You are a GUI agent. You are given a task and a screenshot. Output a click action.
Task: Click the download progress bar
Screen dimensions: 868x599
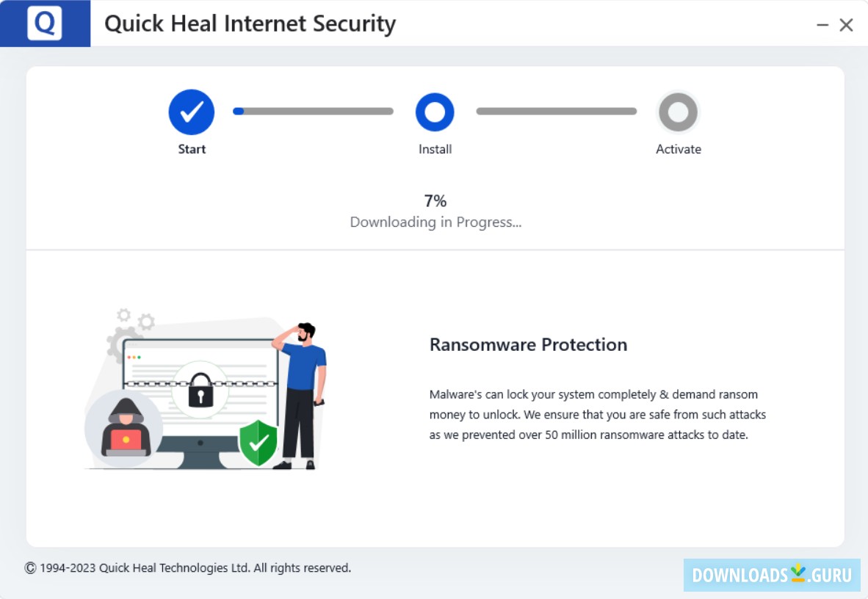[x=314, y=111]
